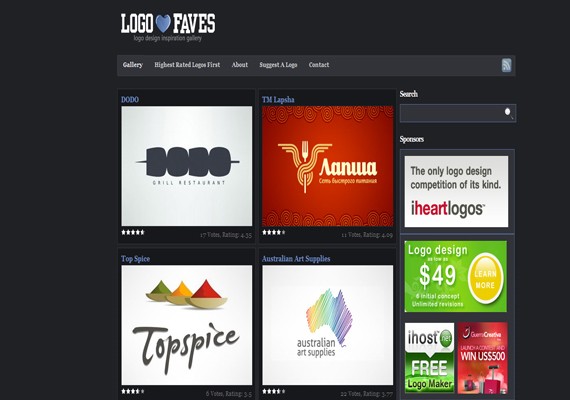
Task: Open the TM Lapsha title link
Action: point(278,100)
